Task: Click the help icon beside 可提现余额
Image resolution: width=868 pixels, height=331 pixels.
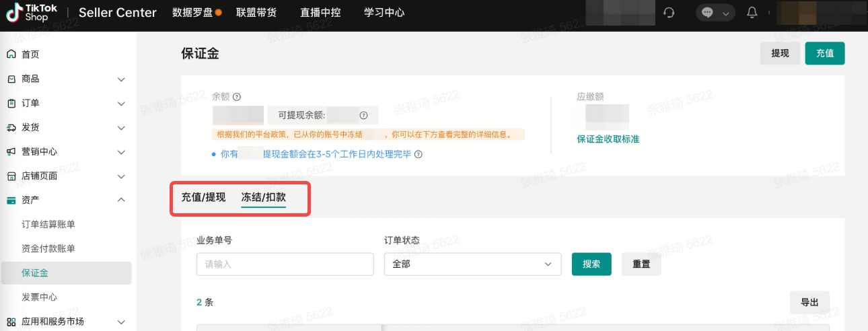Action: click(x=363, y=115)
